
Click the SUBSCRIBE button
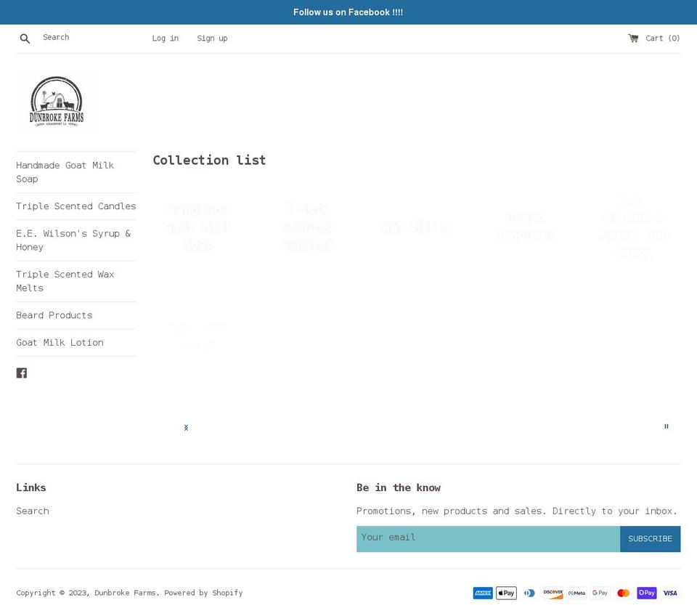click(x=650, y=538)
